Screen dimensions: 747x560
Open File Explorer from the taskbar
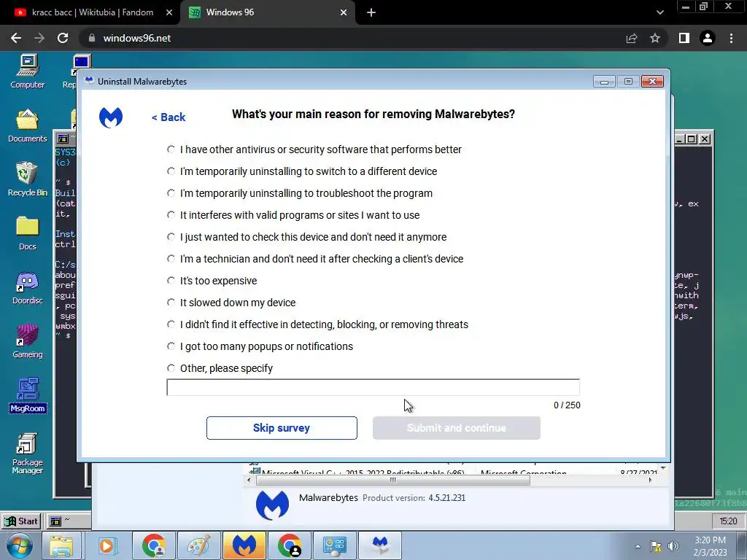tap(61, 545)
